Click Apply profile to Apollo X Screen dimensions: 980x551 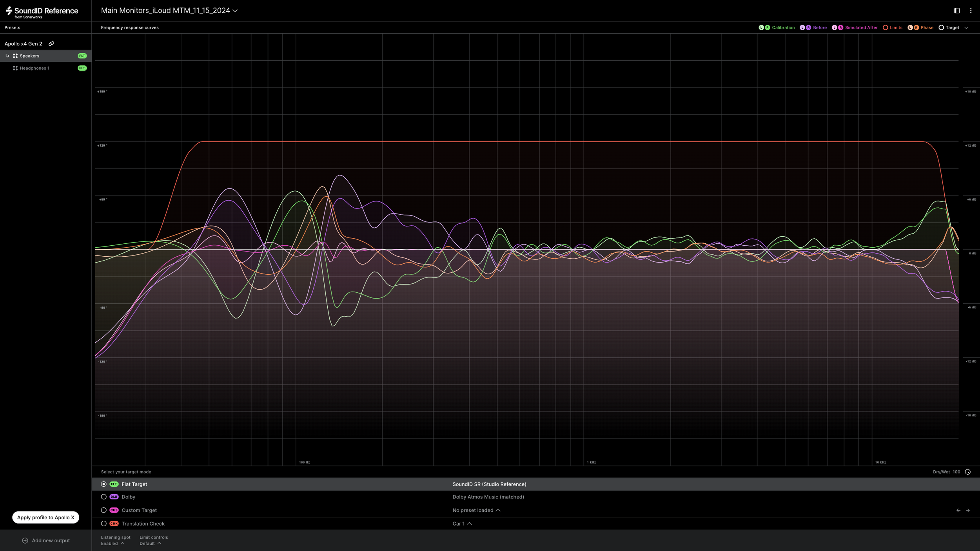pos(45,517)
